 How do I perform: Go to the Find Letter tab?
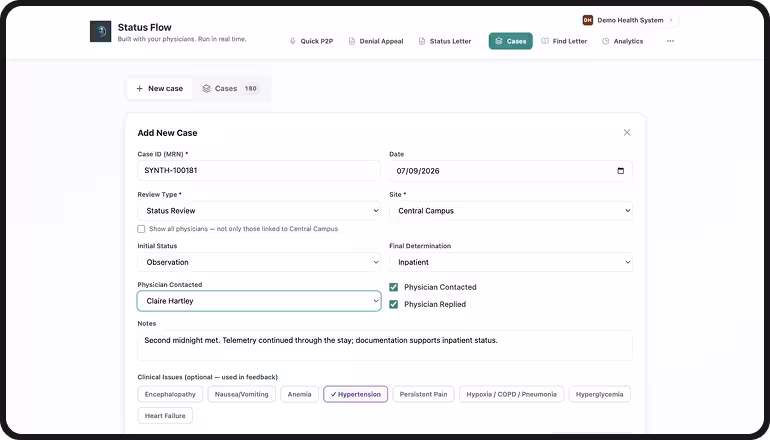click(564, 41)
